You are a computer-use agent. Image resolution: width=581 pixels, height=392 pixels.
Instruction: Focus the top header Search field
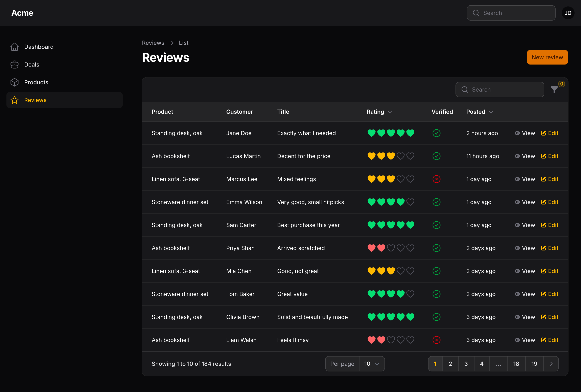tap(511, 13)
